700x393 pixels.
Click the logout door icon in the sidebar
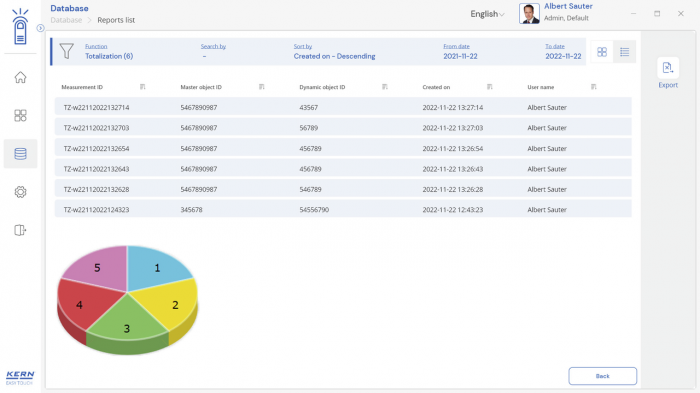[20, 230]
